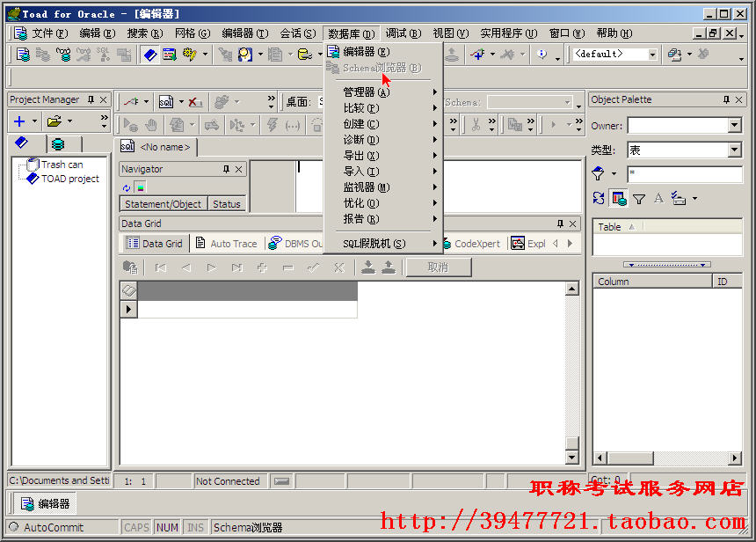The height and width of the screenshot is (542, 756).
Task: Open the Owner combo box dropdown
Action: click(x=734, y=126)
